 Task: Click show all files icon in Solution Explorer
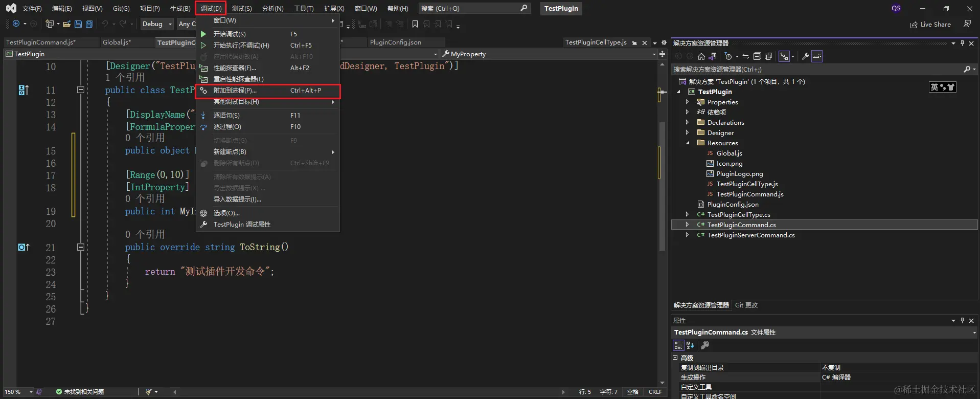768,56
